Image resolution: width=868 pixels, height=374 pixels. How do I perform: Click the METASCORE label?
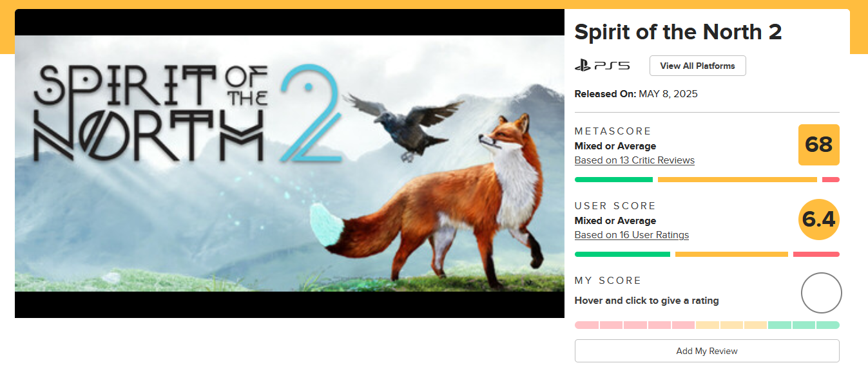613,131
